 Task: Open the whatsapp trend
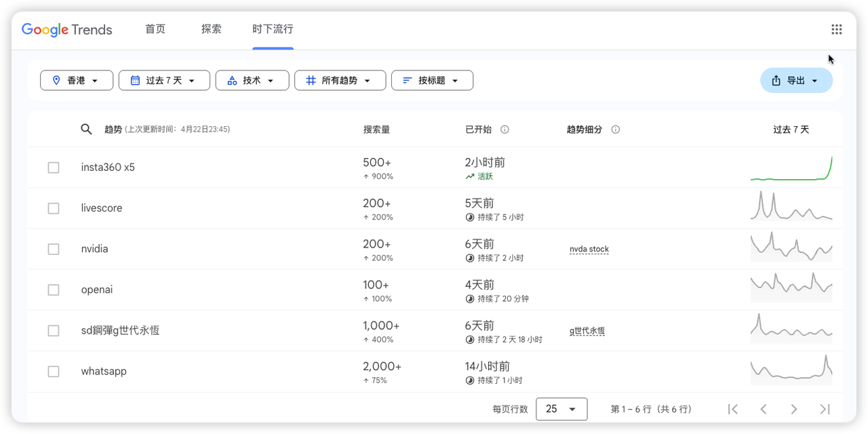click(104, 371)
